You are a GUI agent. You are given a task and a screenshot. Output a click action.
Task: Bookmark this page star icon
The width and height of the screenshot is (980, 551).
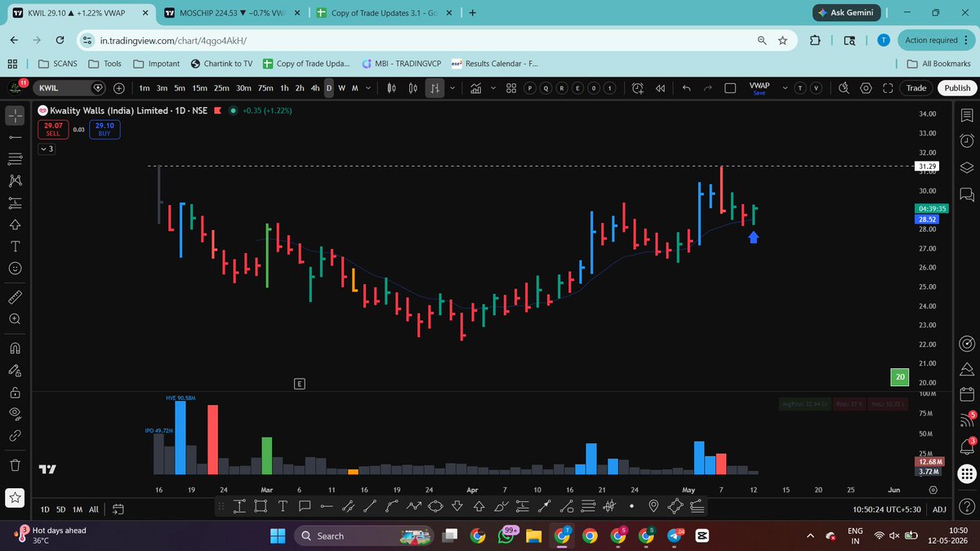782,40
